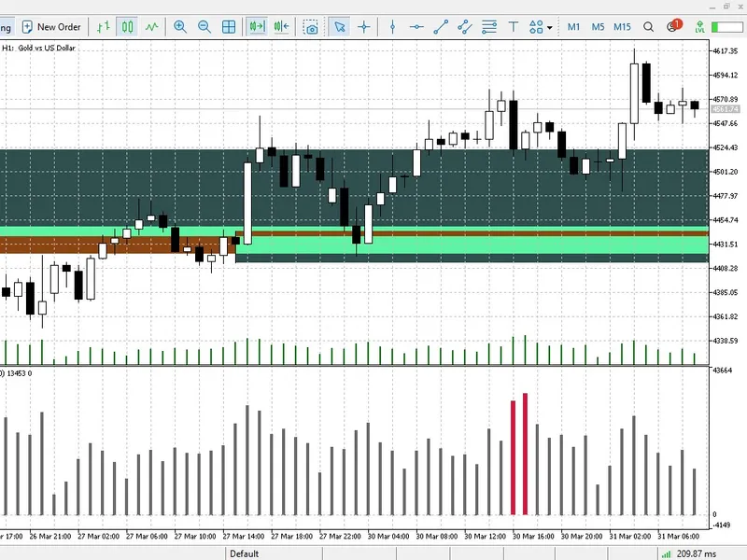Open the shapes objects dropdown arrow
Image resolution: width=747 pixels, height=560 pixels.
[x=550, y=28]
